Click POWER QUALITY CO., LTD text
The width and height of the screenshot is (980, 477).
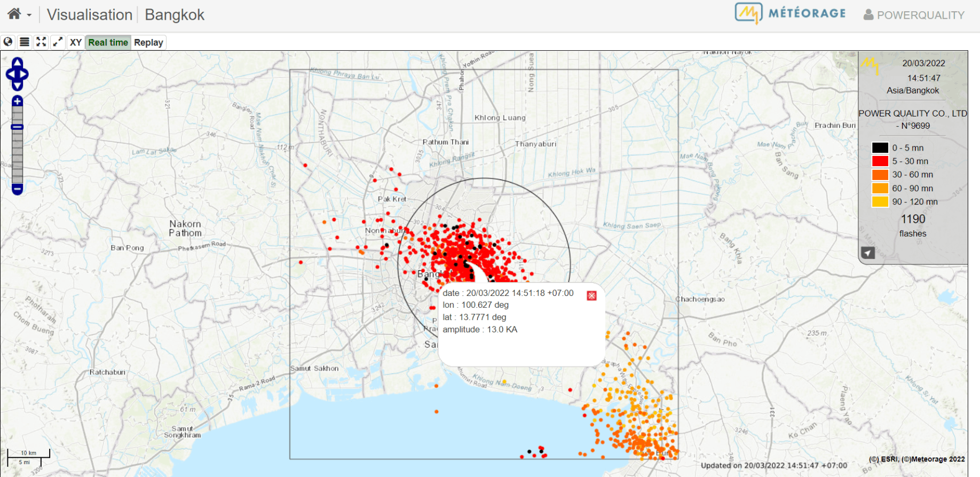913,113
